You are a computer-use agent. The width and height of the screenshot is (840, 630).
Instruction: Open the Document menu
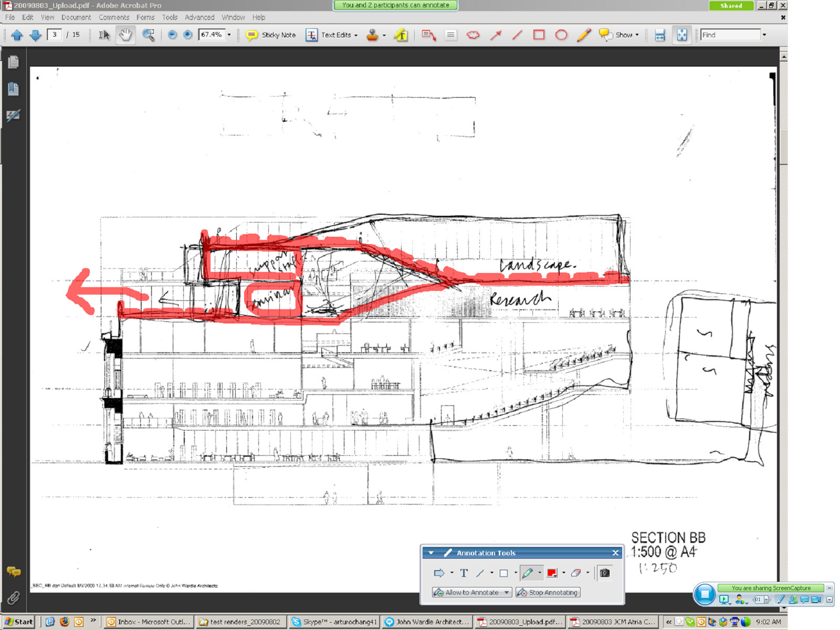76,17
